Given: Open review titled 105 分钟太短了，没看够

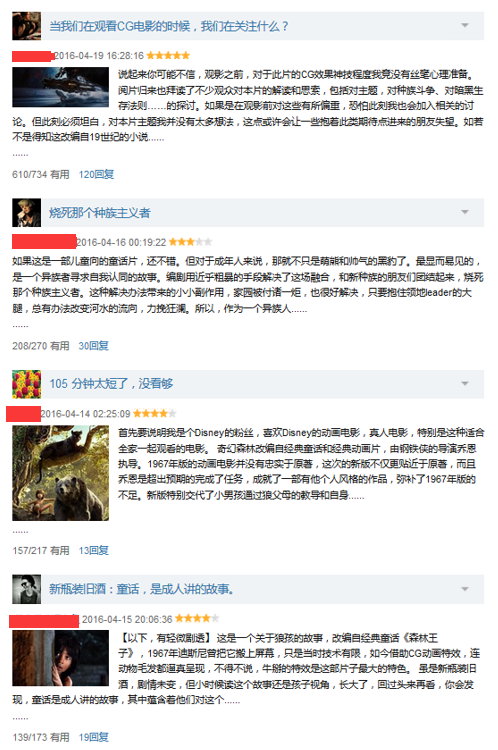Looking at the screenshot, I should (111, 384).
